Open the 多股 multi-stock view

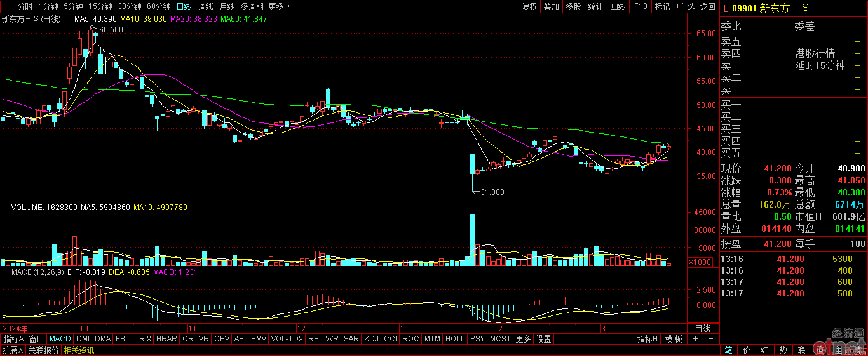point(573,6)
